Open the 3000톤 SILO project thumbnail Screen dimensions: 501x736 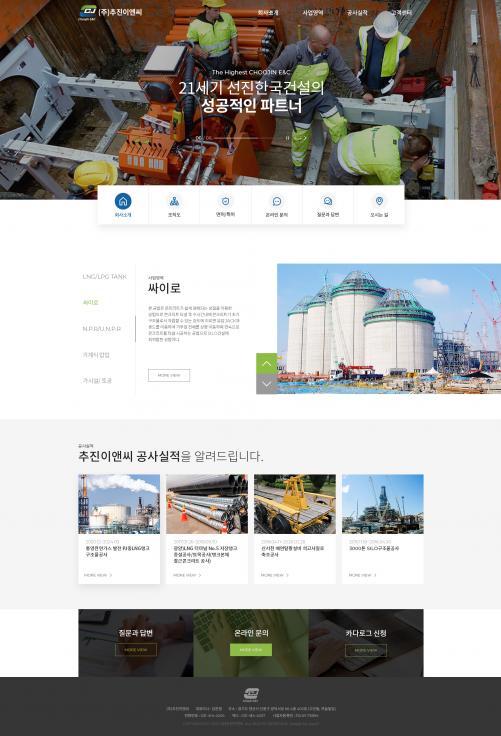point(383,504)
